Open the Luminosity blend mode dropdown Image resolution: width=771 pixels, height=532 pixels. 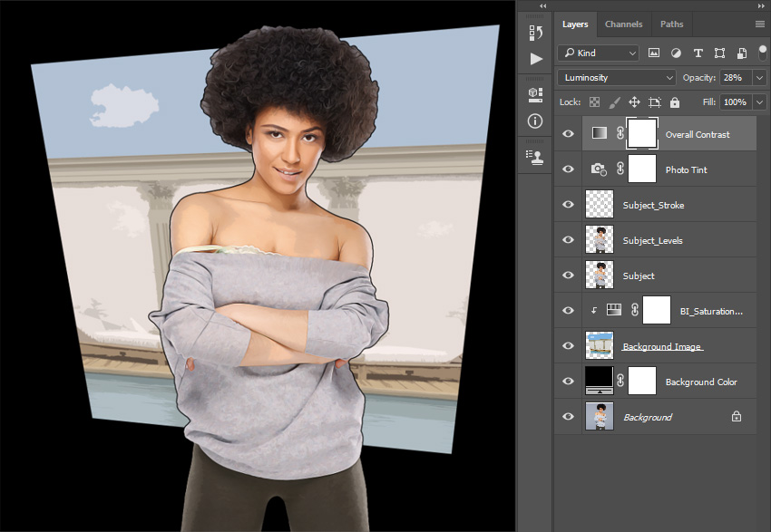(x=616, y=78)
